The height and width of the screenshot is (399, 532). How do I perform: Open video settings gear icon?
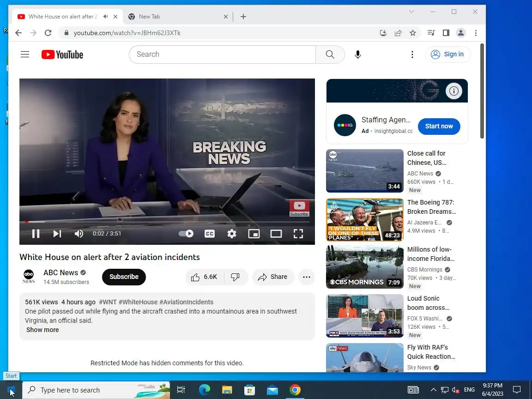pos(232,233)
